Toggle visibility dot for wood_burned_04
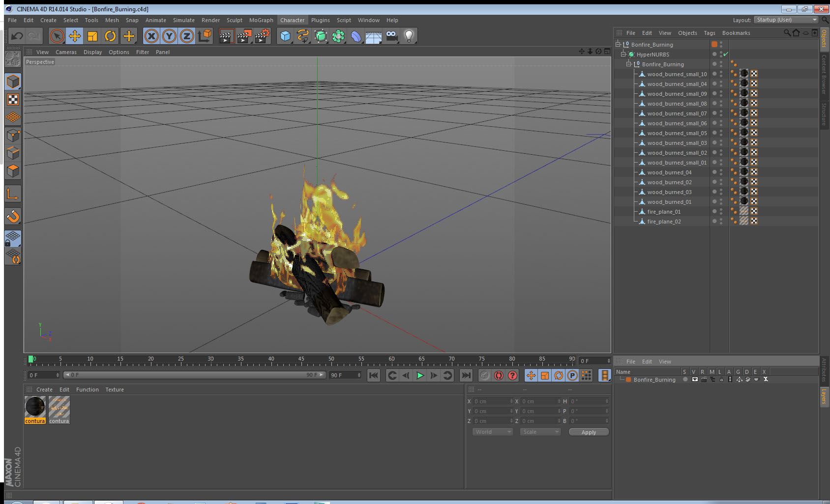The width and height of the screenshot is (830, 504). click(714, 172)
